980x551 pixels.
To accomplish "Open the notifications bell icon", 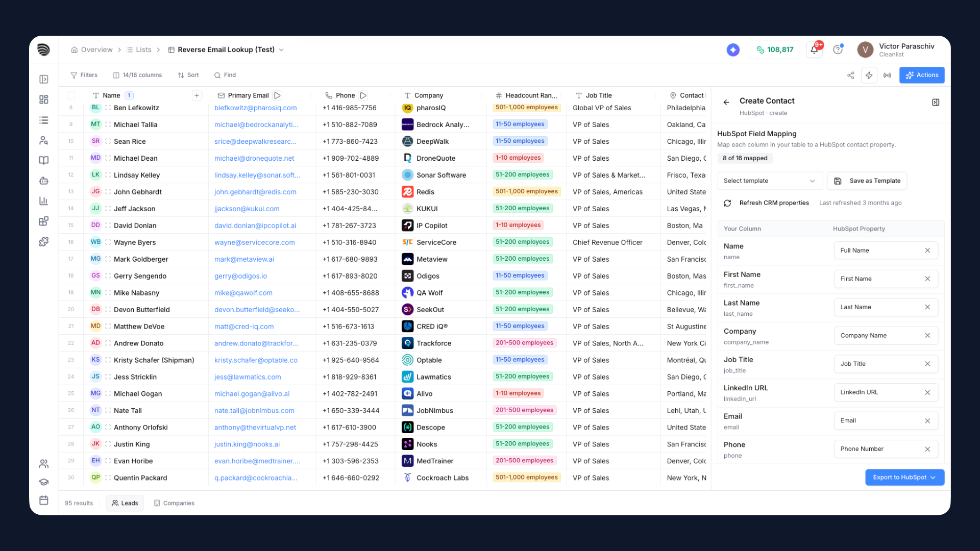I will (x=814, y=49).
